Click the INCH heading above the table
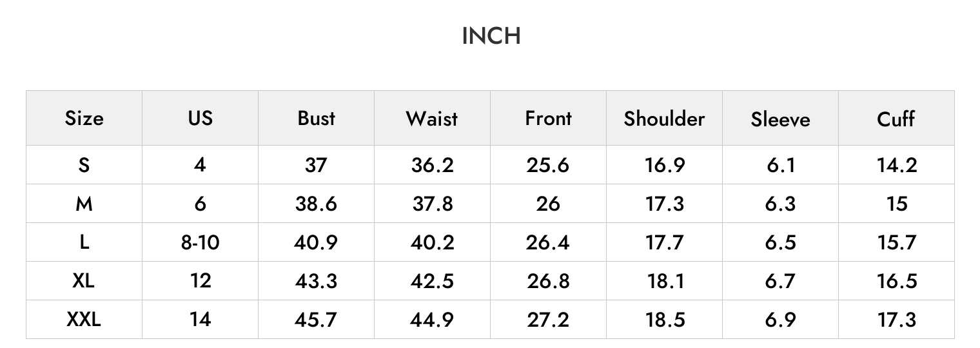980x348 pixels. click(491, 36)
